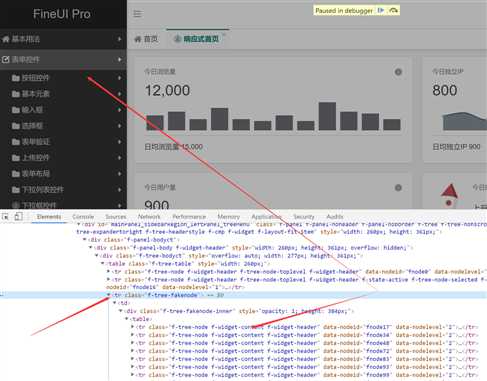
Task: Open the 上传控件 menu item
Action: [63, 158]
